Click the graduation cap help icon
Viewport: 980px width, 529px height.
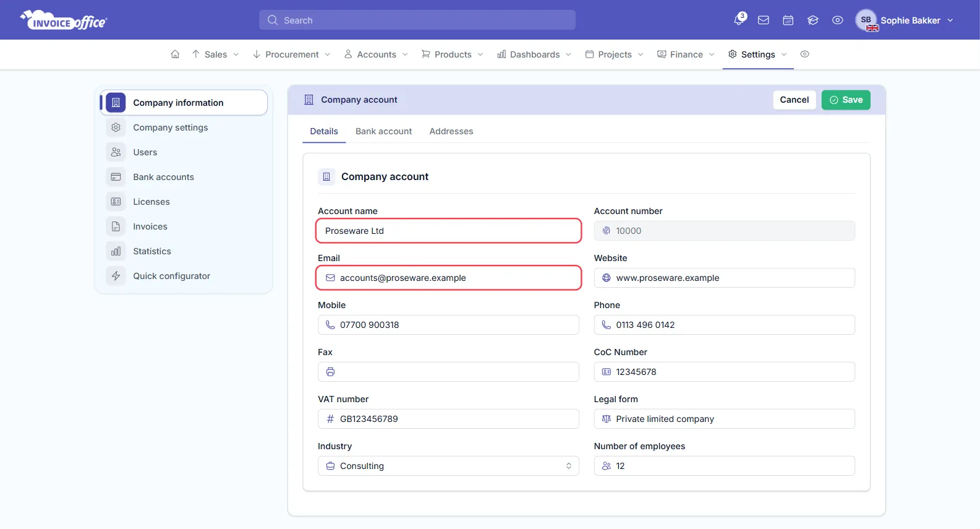(x=813, y=20)
